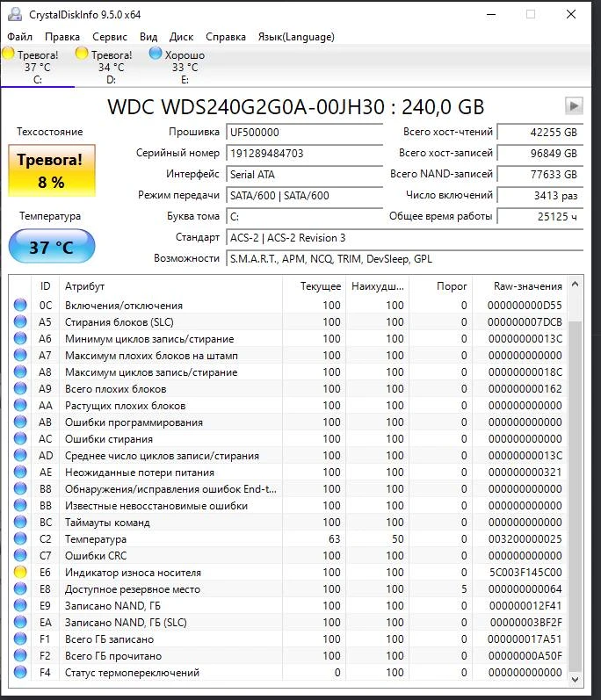Open the Правка menu
Screen dimensions: 601x700
[x=62, y=37]
